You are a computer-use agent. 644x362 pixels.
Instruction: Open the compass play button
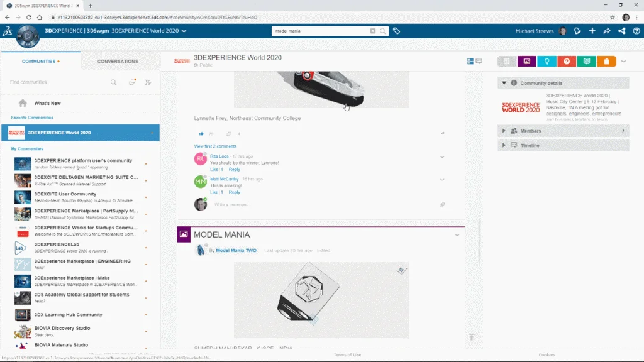[x=28, y=36]
